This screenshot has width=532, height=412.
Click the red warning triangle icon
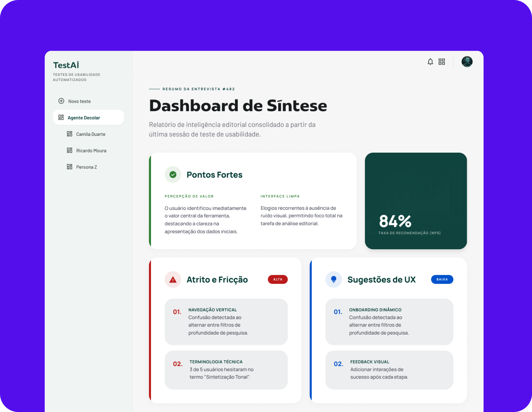[x=173, y=279]
